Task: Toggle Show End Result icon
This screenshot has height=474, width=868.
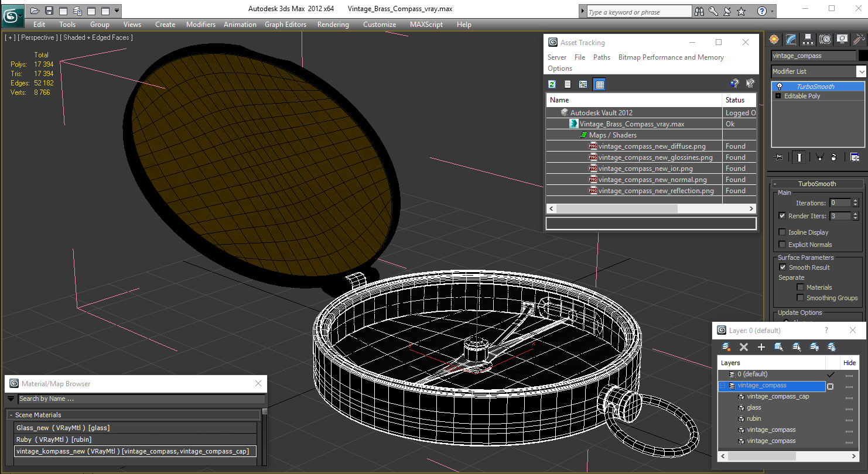Action: point(799,157)
